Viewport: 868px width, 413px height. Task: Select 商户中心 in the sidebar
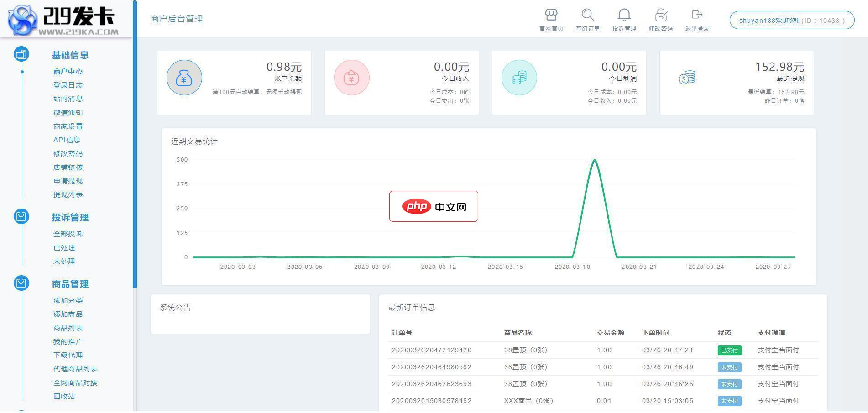(66, 71)
